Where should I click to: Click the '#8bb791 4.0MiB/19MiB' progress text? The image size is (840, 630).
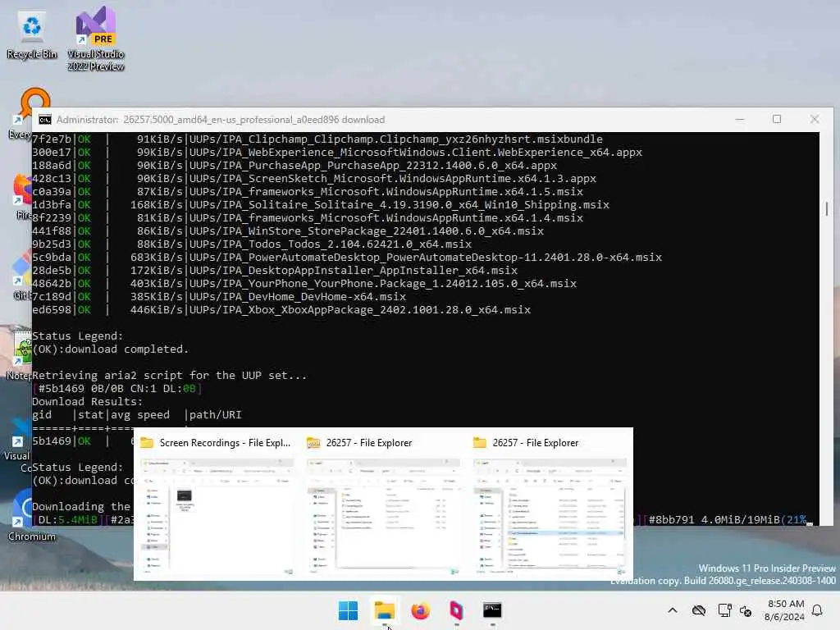pos(714,519)
